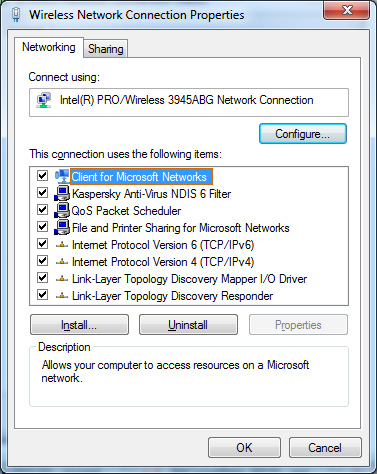Click the title bar wireless connection icon

tap(16, 15)
